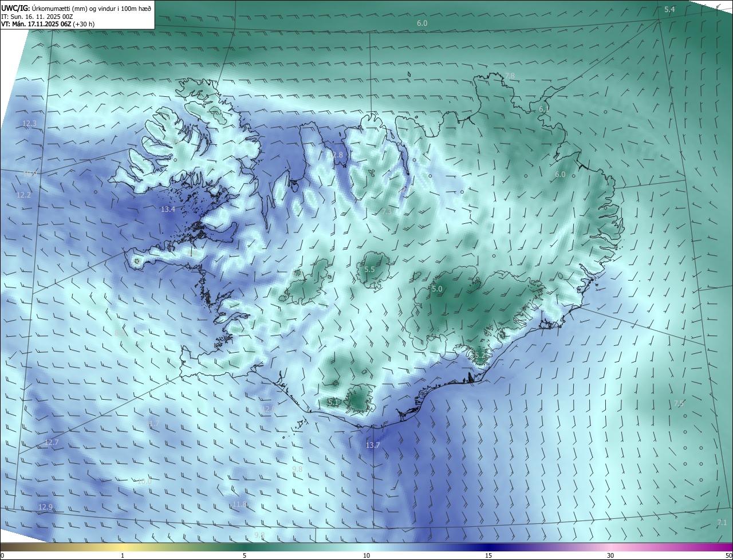Click the colour scale tick label 1
The width and height of the screenshot is (733, 560).
click(x=123, y=555)
